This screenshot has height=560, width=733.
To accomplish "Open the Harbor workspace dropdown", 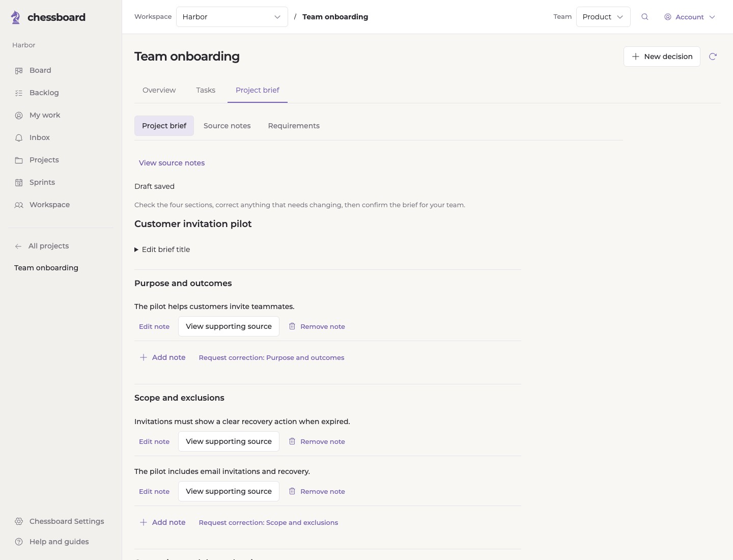I will [x=232, y=17].
